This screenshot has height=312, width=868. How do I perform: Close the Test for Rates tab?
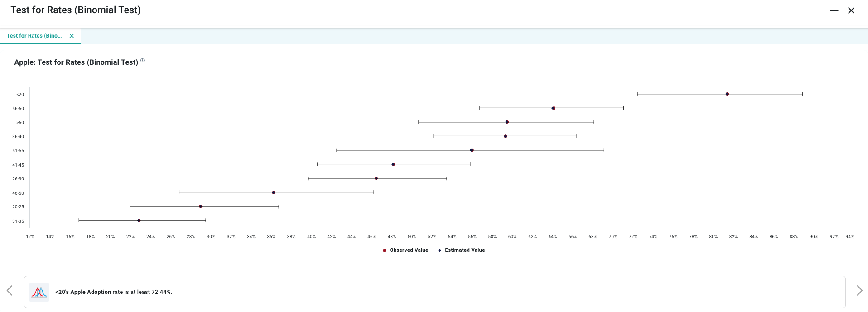72,36
